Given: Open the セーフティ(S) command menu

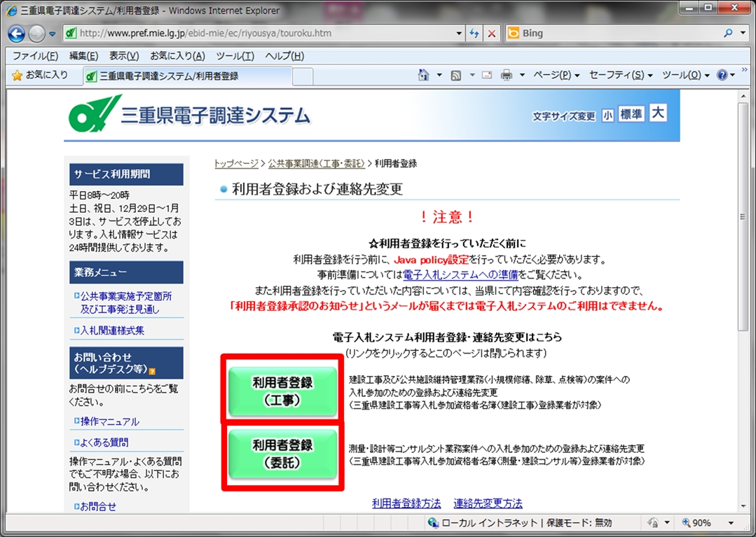Looking at the screenshot, I should click(621, 75).
